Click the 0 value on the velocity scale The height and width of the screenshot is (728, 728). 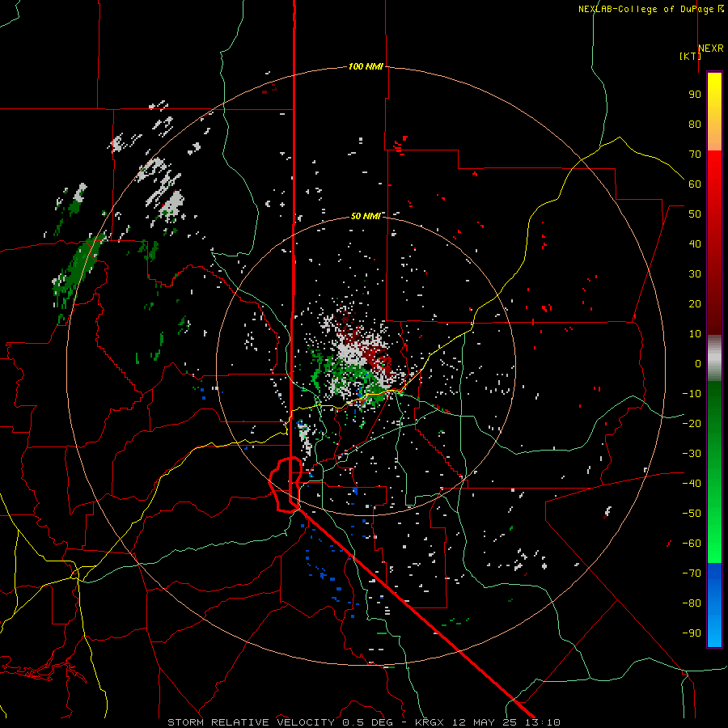[698, 364]
